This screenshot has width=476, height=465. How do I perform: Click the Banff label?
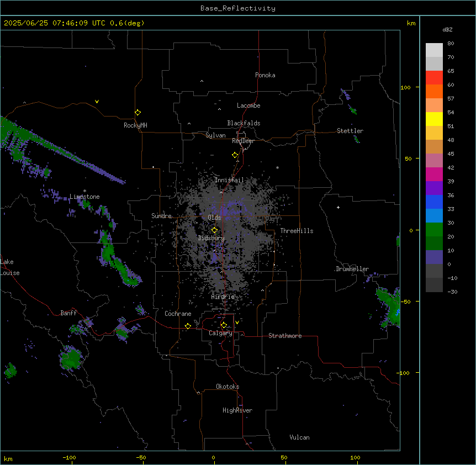[x=68, y=313]
